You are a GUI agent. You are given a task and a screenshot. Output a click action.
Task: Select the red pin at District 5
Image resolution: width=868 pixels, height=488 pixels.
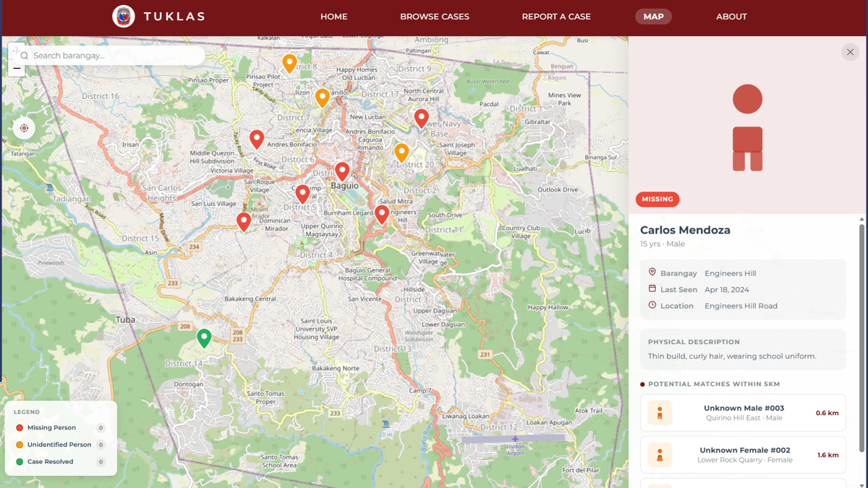pos(303,194)
